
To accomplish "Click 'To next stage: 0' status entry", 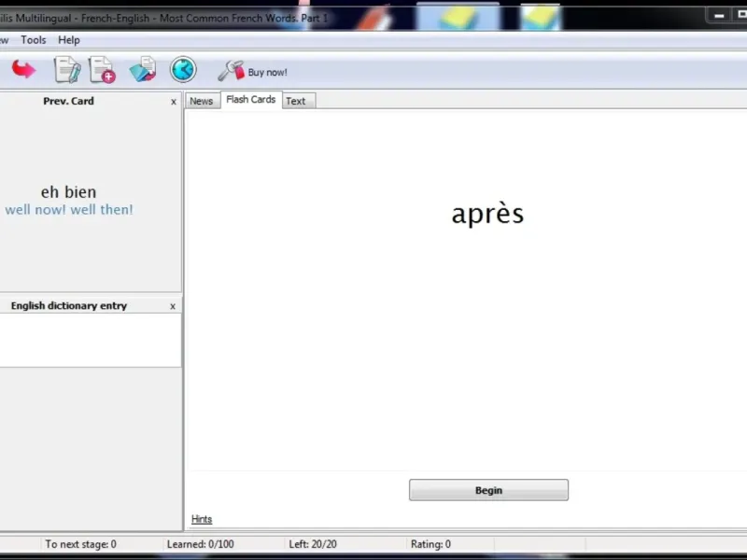I will click(x=80, y=544).
